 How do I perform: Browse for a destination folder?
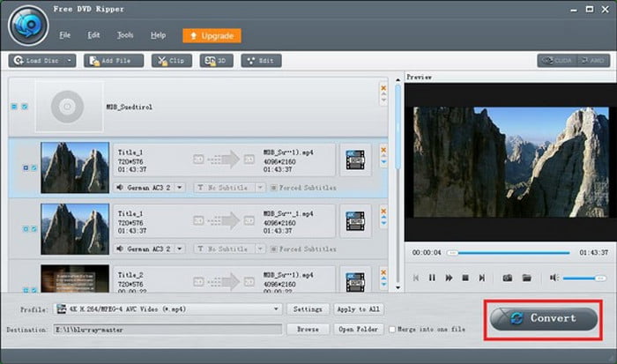[308, 330]
